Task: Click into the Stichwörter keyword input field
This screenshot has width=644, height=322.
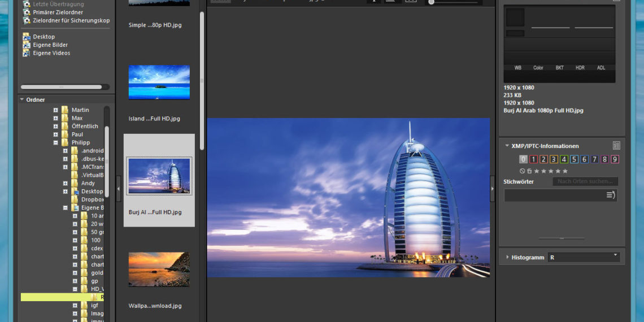Action: tap(555, 195)
